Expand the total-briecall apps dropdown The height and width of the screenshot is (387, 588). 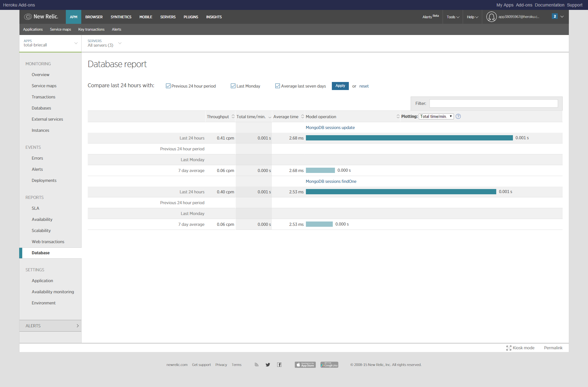(50, 43)
